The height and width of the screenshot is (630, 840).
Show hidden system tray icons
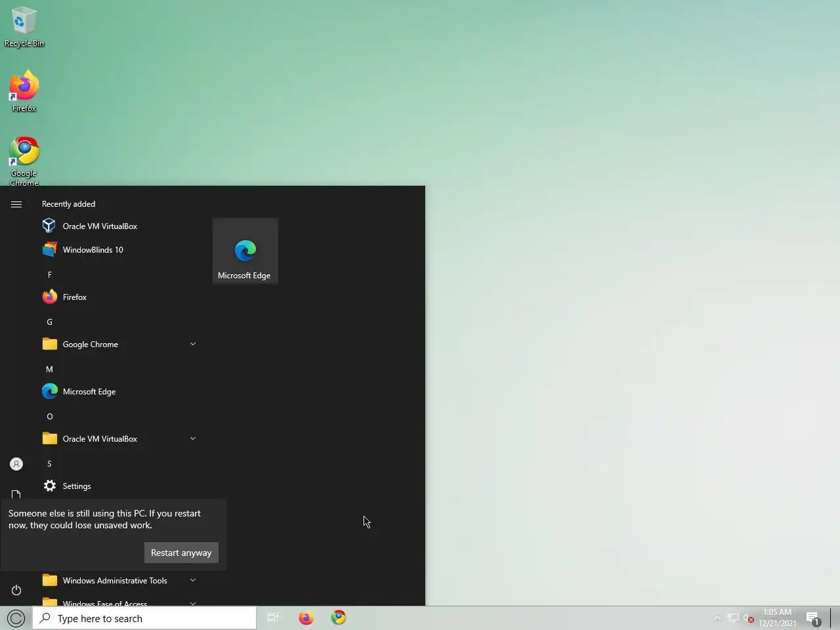[717, 618]
